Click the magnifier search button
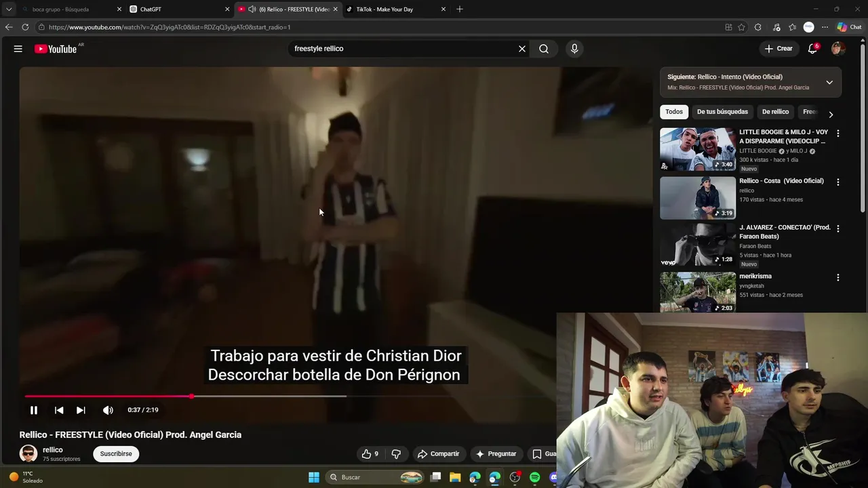 click(544, 49)
